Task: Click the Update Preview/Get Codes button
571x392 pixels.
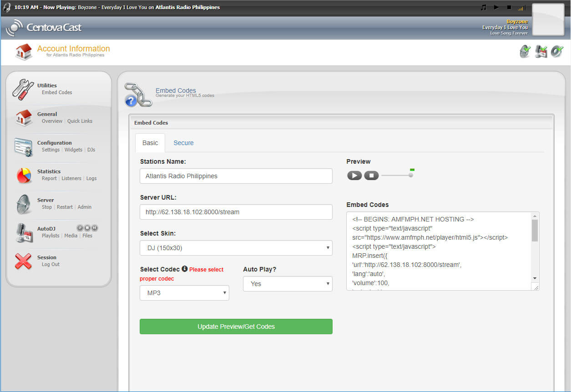Action: point(236,327)
